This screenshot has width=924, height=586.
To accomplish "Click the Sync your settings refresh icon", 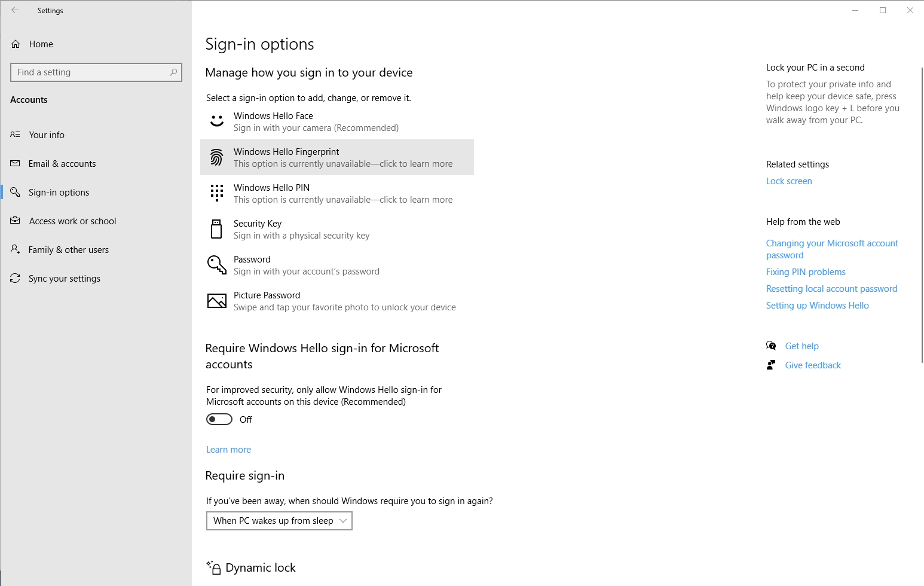I will (x=16, y=278).
